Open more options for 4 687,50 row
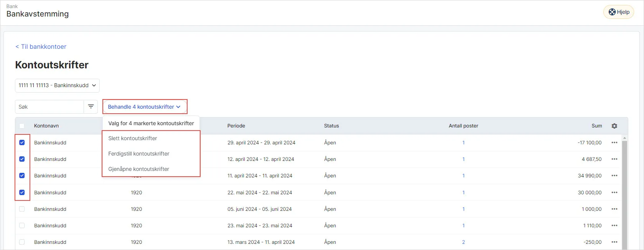 click(614, 159)
